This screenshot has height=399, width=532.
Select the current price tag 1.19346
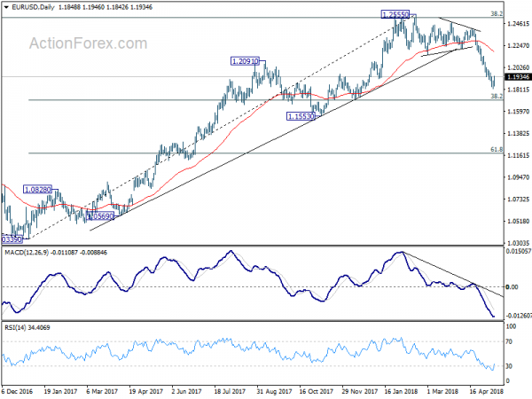(518, 77)
